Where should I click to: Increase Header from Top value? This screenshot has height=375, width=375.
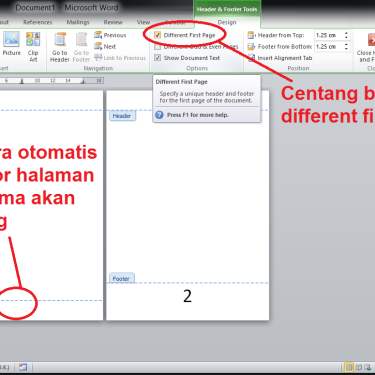click(346, 33)
